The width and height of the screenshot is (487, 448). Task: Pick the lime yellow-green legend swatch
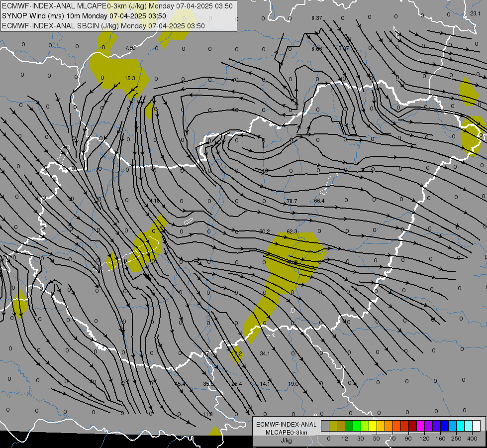[365, 426]
